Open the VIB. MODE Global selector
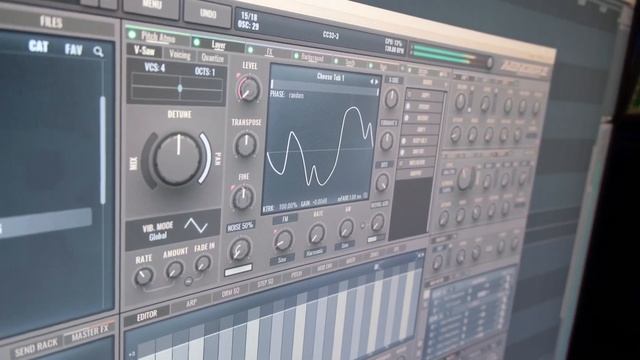The height and width of the screenshot is (360, 640). coord(158,231)
